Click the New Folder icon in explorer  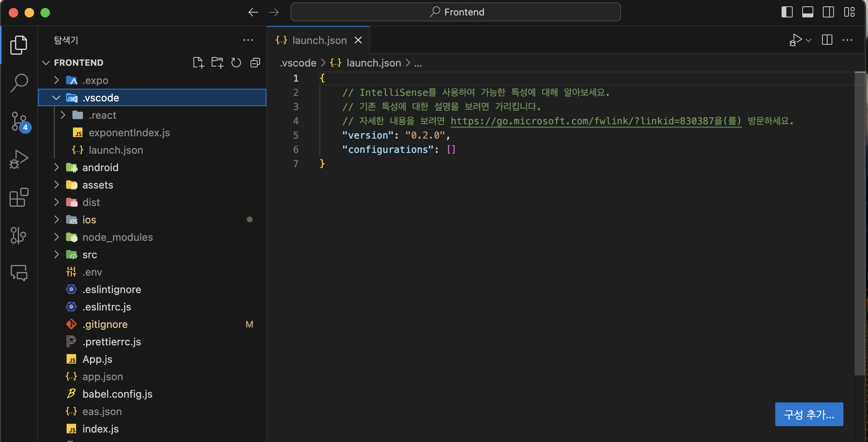217,63
